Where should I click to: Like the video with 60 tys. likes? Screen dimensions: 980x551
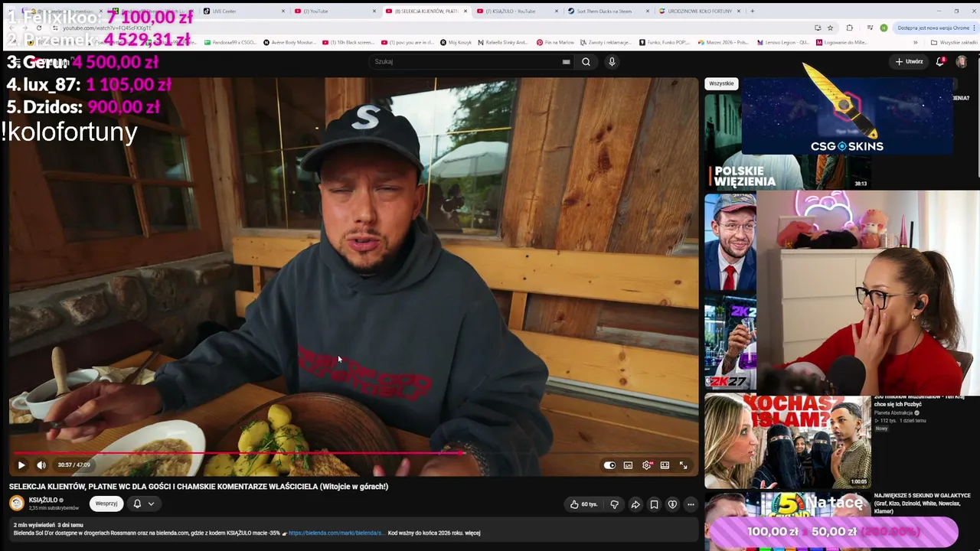pos(583,504)
